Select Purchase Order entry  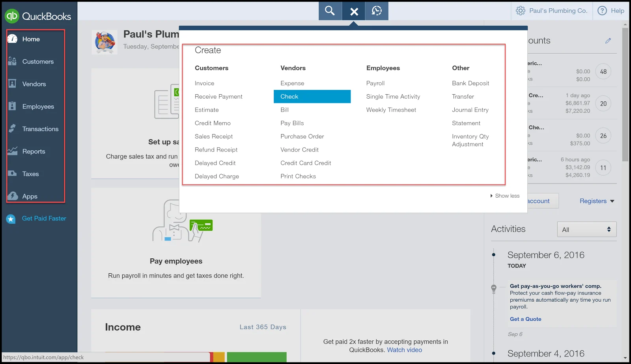coord(302,136)
